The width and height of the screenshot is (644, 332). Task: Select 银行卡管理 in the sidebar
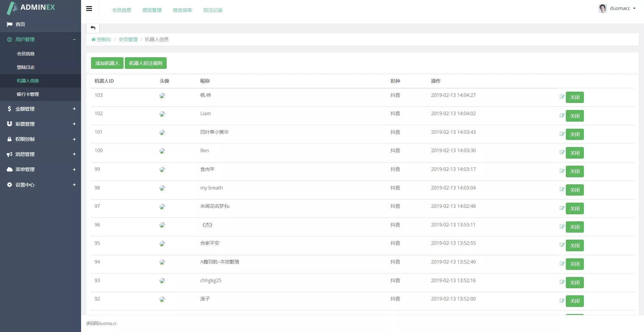(28, 94)
